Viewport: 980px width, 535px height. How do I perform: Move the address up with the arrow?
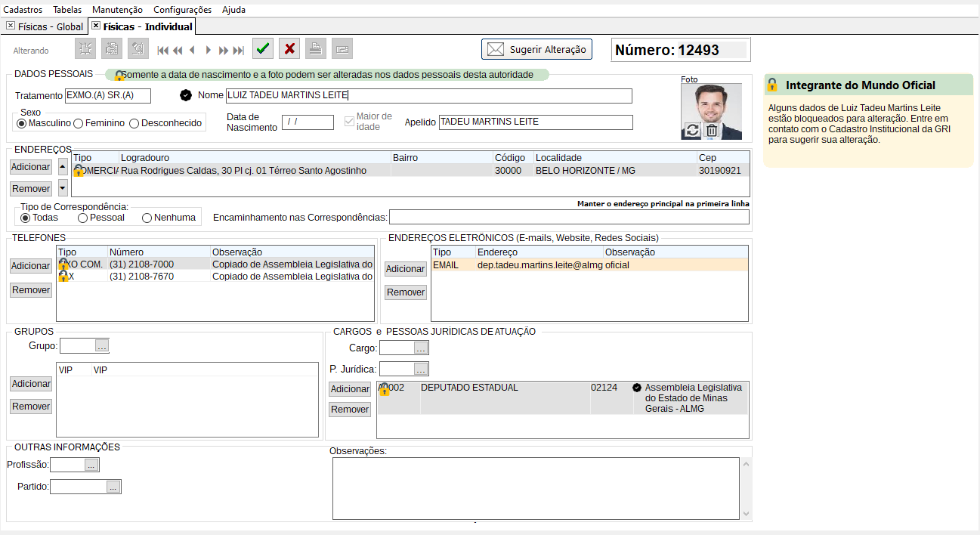[x=63, y=167]
